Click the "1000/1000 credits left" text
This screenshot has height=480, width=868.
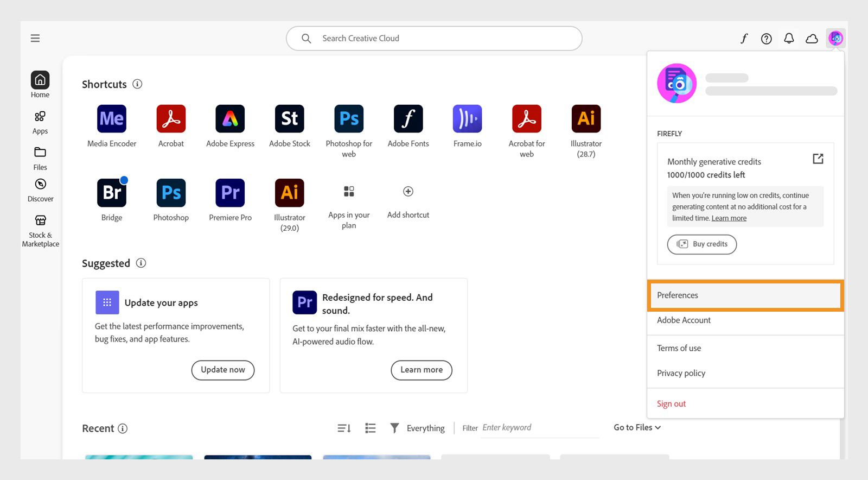[706, 175]
